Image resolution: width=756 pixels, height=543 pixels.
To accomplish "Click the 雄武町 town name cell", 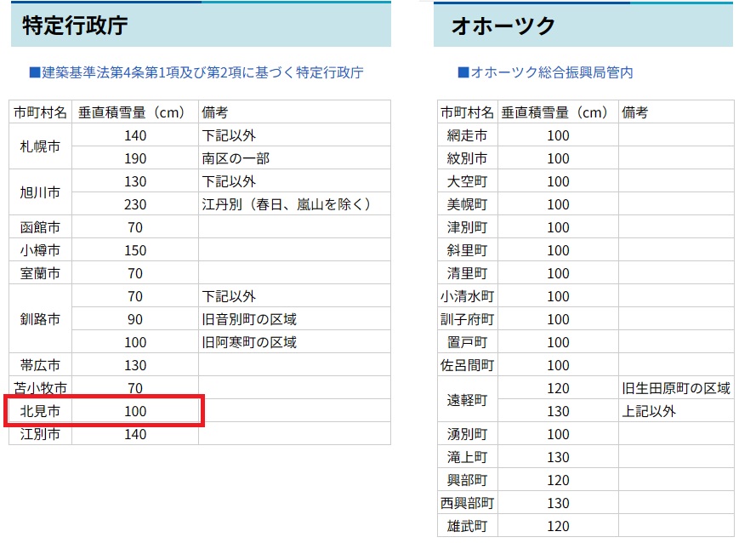I will [467, 526].
